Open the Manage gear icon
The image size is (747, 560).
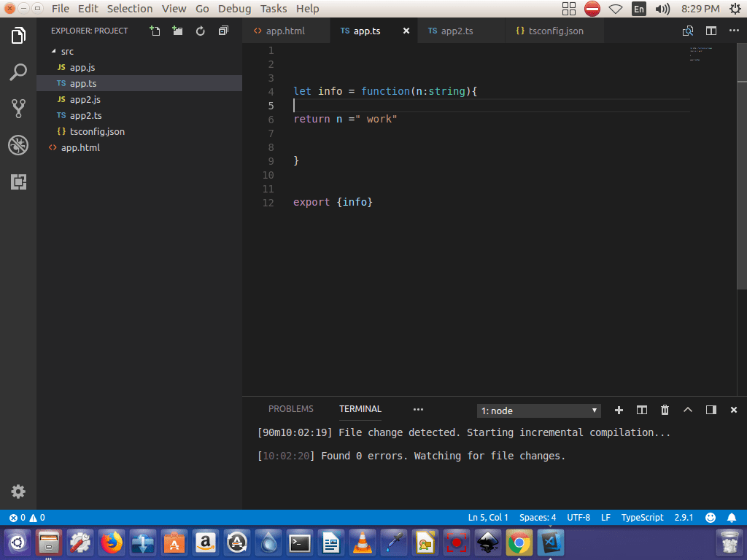pyautogui.click(x=18, y=491)
